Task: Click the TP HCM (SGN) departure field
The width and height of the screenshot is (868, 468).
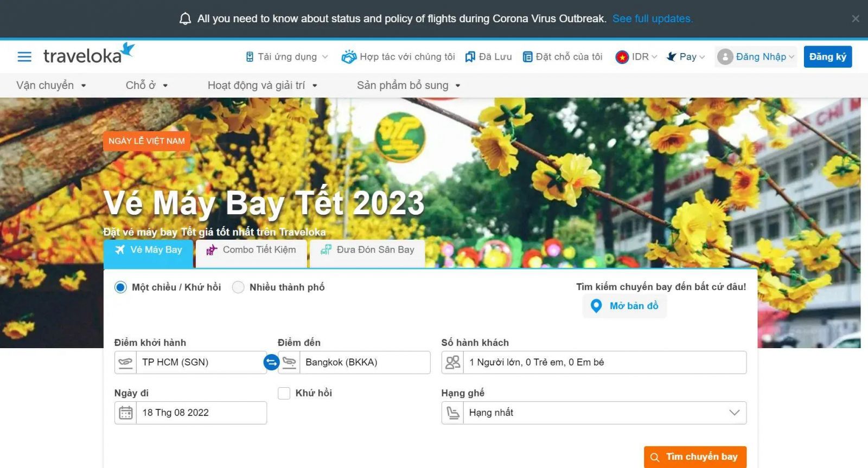Action: click(x=190, y=362)
